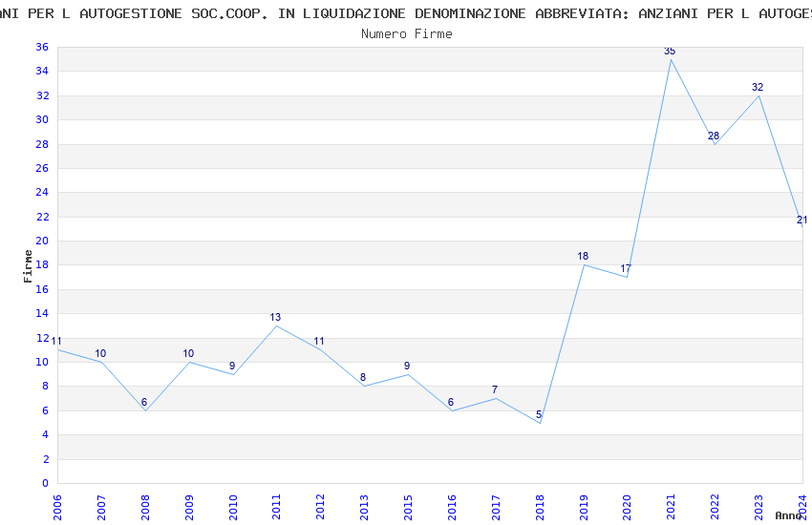812x525 pixels.
Task: Click the x-axis year label 2006
Action: click(x=57, y=508)
